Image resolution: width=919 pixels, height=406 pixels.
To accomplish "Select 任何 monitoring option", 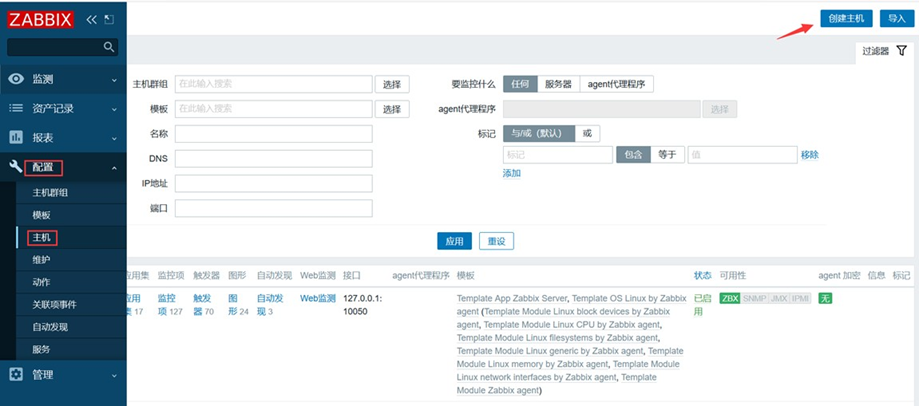I will click(520, 84).
